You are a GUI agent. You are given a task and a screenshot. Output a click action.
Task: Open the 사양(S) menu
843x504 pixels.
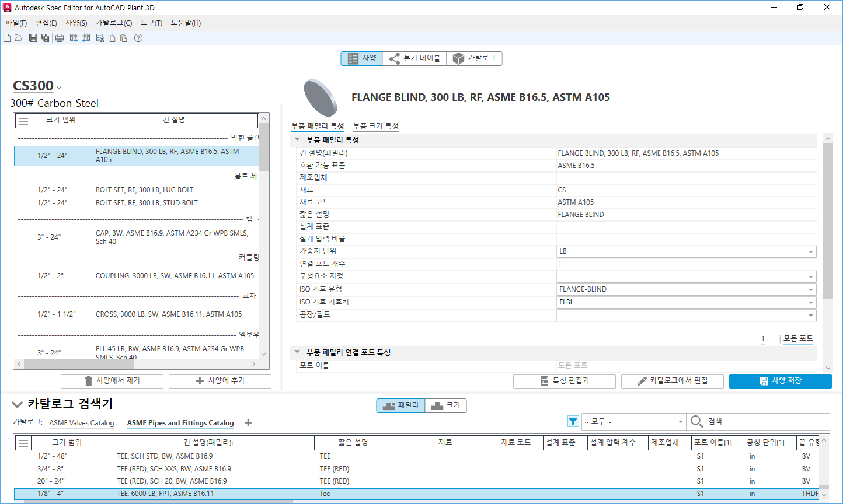coord(76,23)
